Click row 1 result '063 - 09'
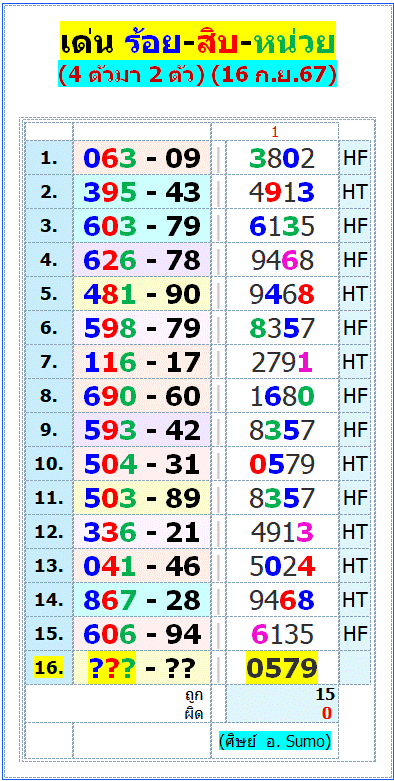Image resolution: width=394 pixels, height=781 pixels. [x=142, y=158]
